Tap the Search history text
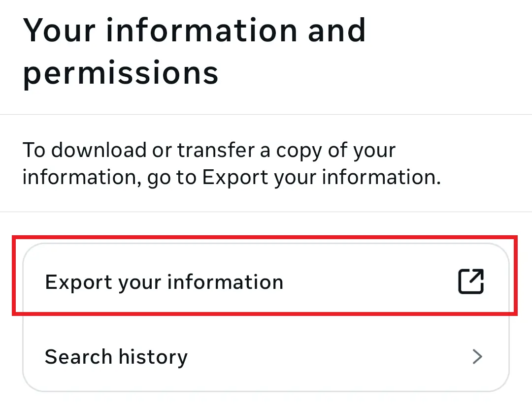The height and width of the screenshot is (406, 532). coord(116,356)
